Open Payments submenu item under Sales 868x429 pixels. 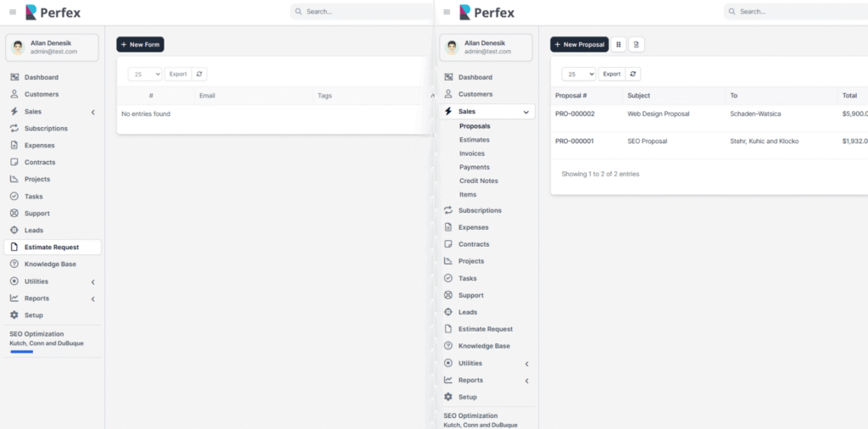(x=475, y=167)
